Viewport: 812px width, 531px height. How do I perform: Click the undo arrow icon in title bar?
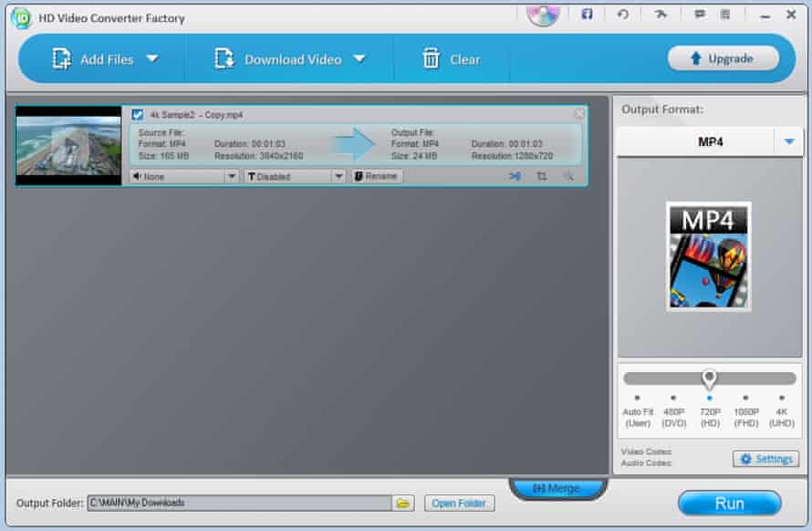click(x=622, y=15)
